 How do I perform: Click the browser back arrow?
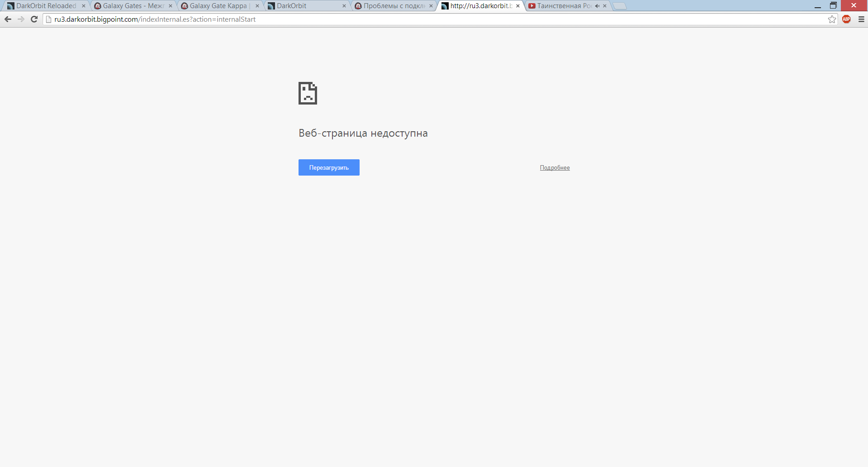click(8, 19)
